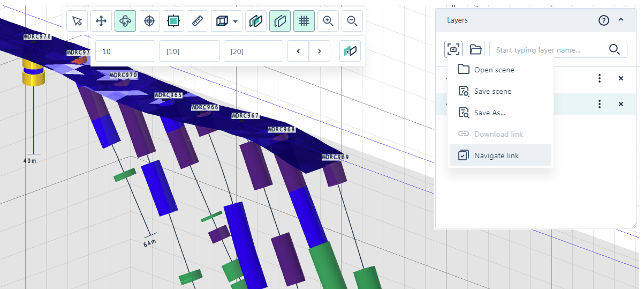
Task: Step to previous section with left chevron
Action: [299, 51]
